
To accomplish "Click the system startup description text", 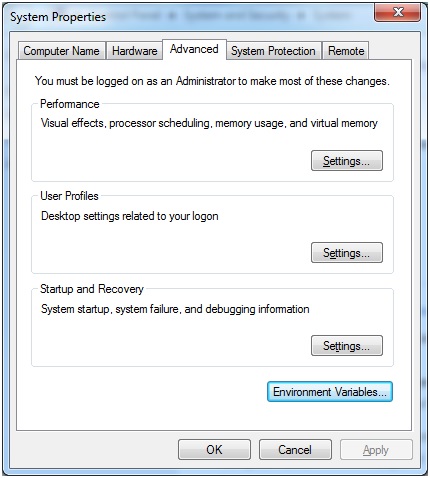I will click(175, 309).
